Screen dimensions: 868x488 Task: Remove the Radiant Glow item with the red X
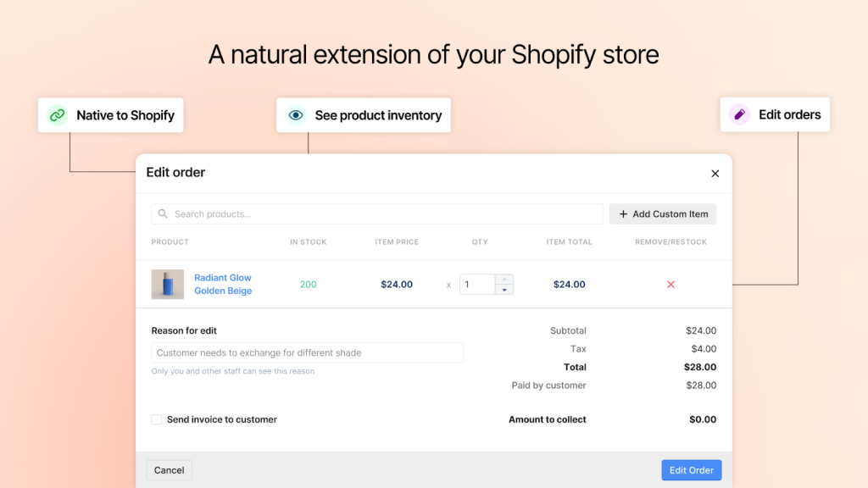click(x=670, y=284)
